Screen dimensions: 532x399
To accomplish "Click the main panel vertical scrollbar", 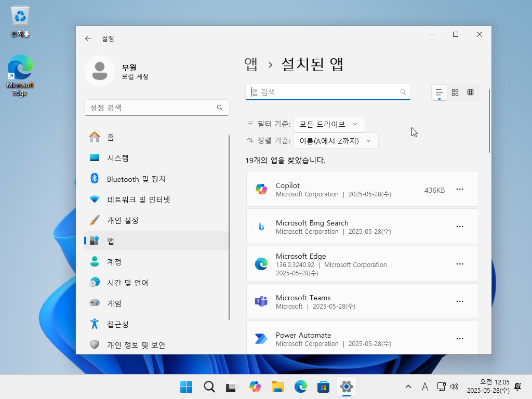I will pos(489,121).
